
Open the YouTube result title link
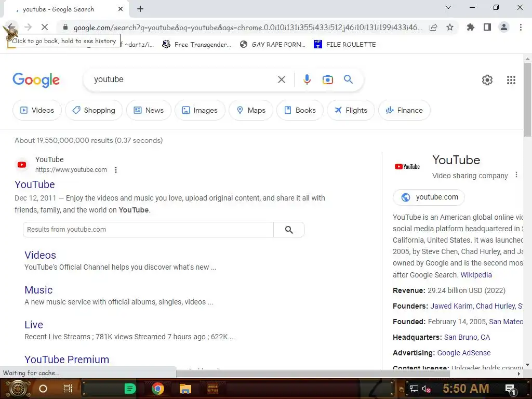35,184
